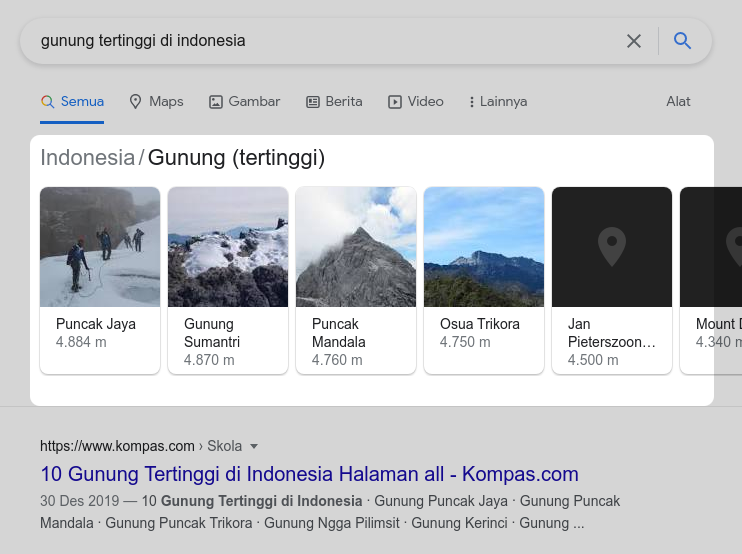The image size is (742, 554).
Task: Click the Video play icon
Action: [395, 101]
